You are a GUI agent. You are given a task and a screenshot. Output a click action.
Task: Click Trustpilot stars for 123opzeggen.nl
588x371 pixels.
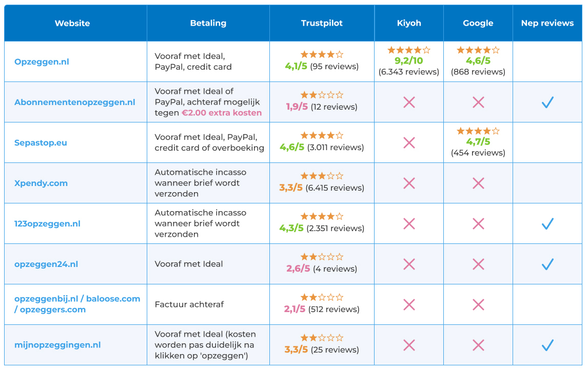[322, 217]
